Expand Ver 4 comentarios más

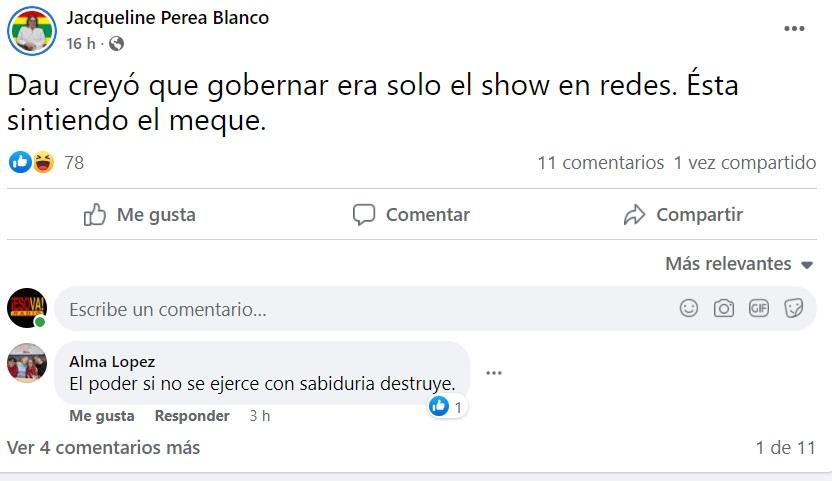(x=103, y=447)
